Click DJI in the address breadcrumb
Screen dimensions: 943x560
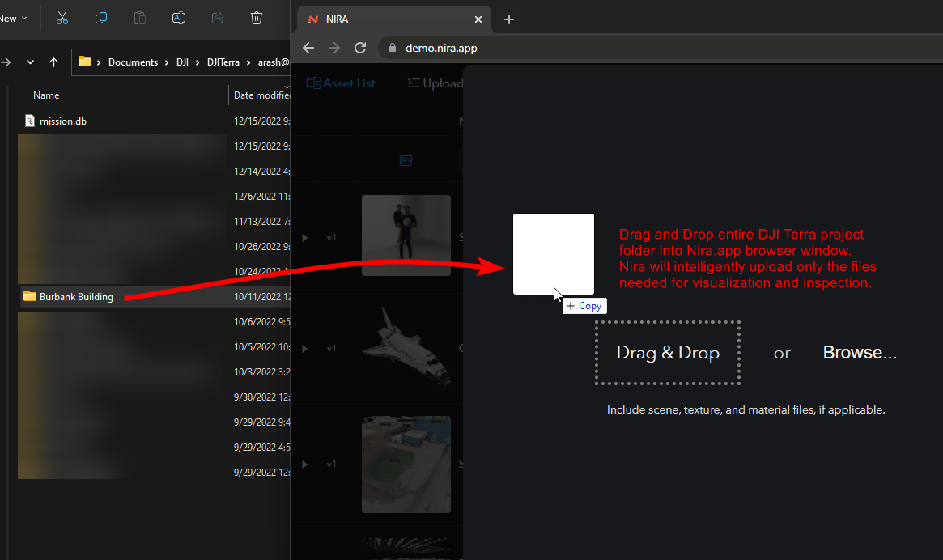182,62
